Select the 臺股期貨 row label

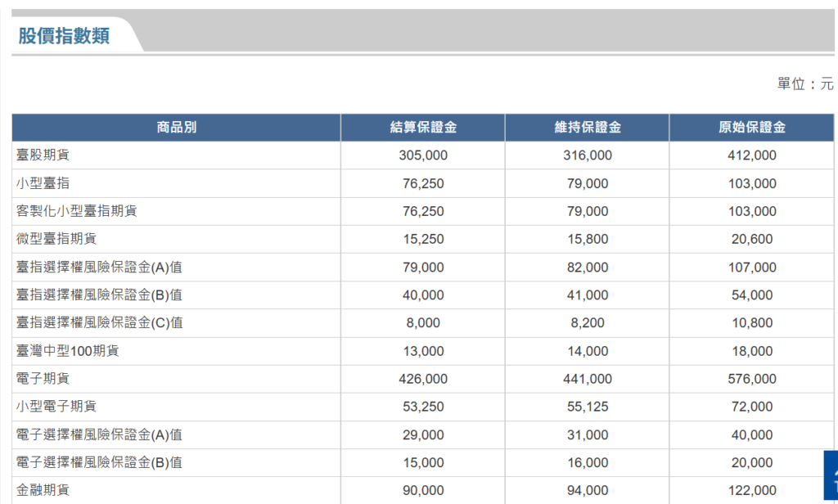pyautogui.click(x=43, y=155)
